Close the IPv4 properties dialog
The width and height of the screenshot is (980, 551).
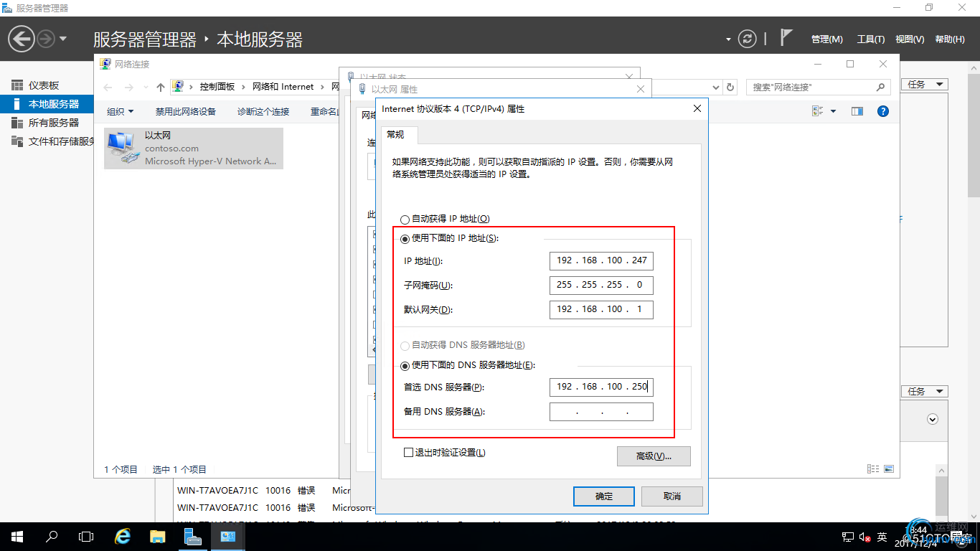point(697,108)
